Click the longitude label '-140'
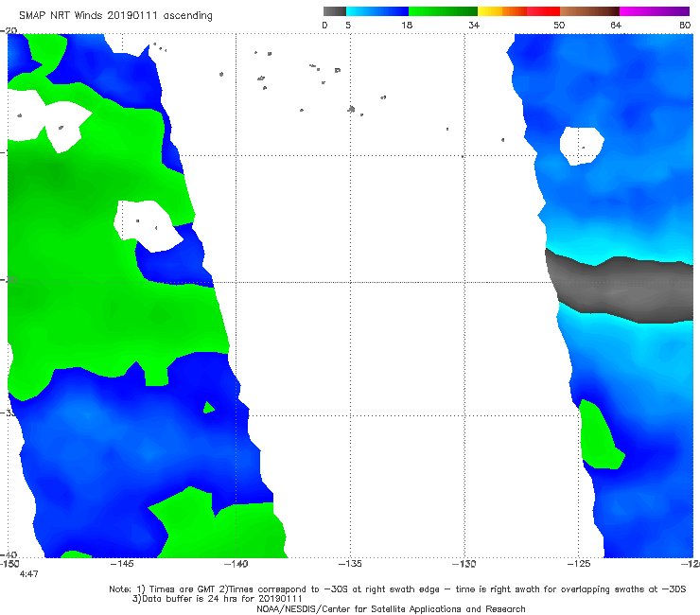The width and height of the screenshot is (700, 615). coord(236,564)
